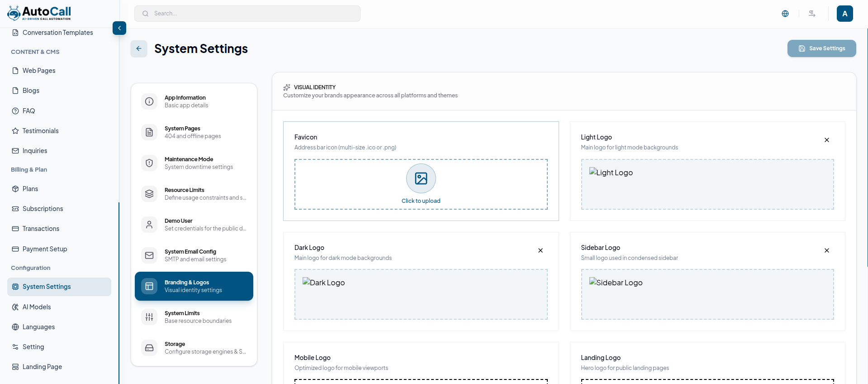Click the System Limits sliders icon
868x384 pixels.
click(x=149, y=317)
